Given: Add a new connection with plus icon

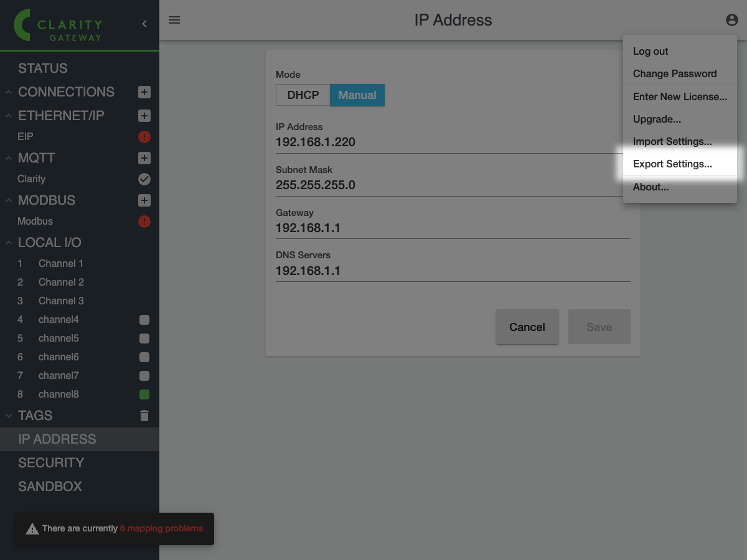Looking at the screenshot, I should [x=144, y=92].
